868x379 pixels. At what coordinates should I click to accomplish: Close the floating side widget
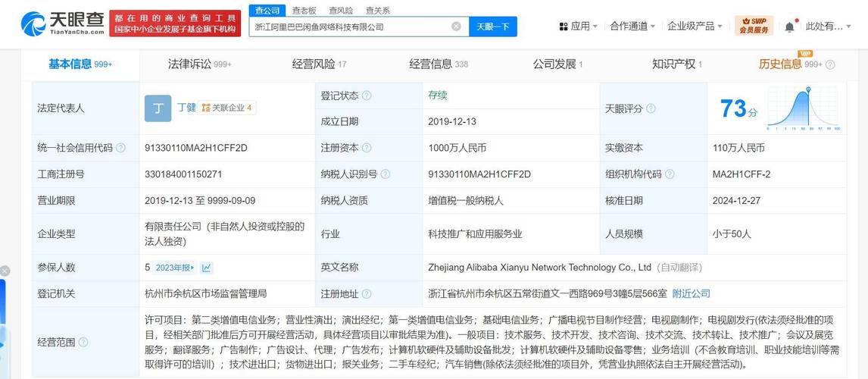[5, 271]
